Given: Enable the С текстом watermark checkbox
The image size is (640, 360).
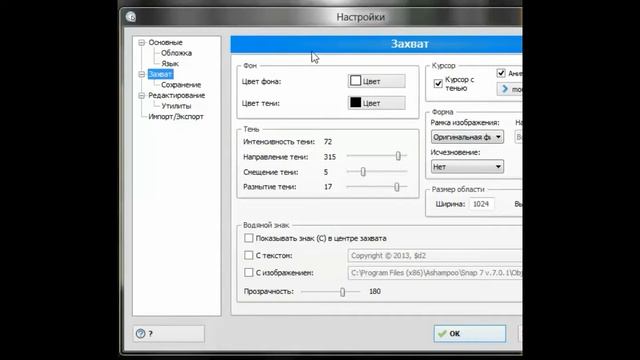Looking at the screenshot, I should coord(249,255).
